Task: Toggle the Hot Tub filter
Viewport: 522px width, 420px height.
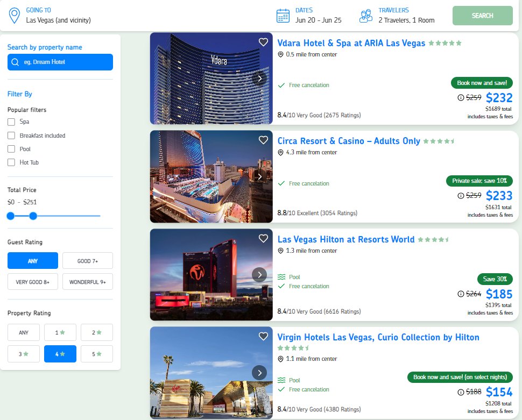Action: [11, 162]
